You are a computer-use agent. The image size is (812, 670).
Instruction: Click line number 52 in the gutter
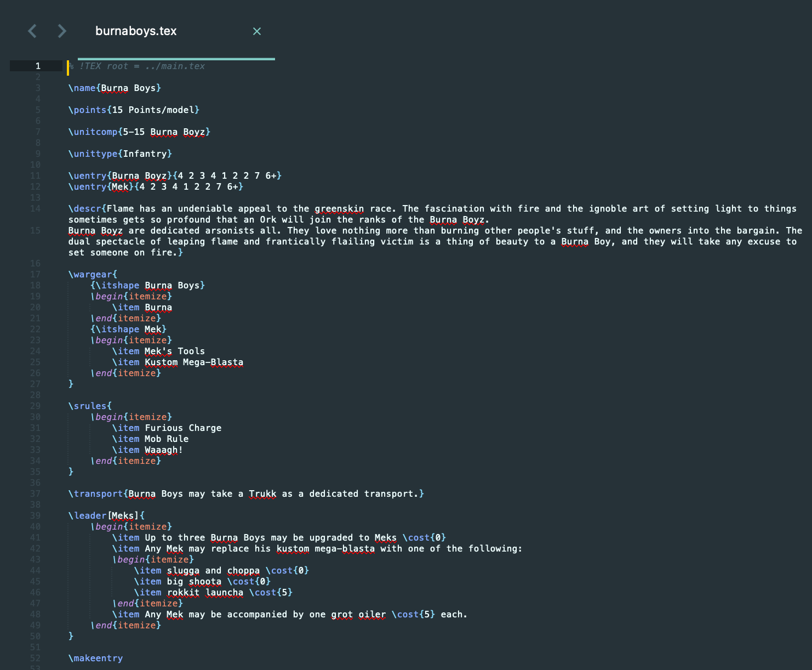pos(35,658)
